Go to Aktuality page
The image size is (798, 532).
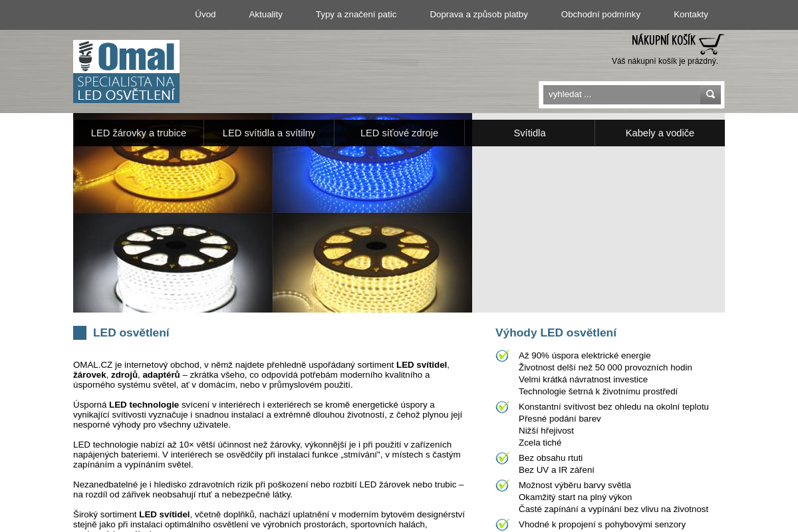point(265,15)
